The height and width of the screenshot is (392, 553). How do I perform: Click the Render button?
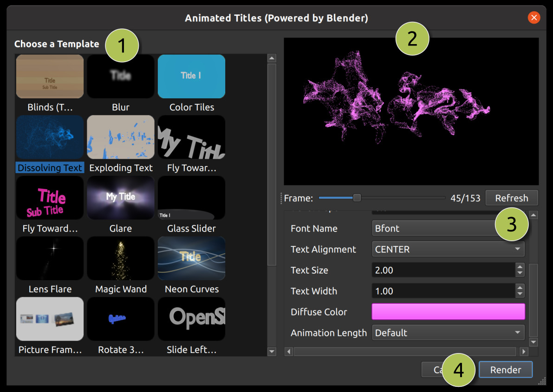tap(505, 370)
